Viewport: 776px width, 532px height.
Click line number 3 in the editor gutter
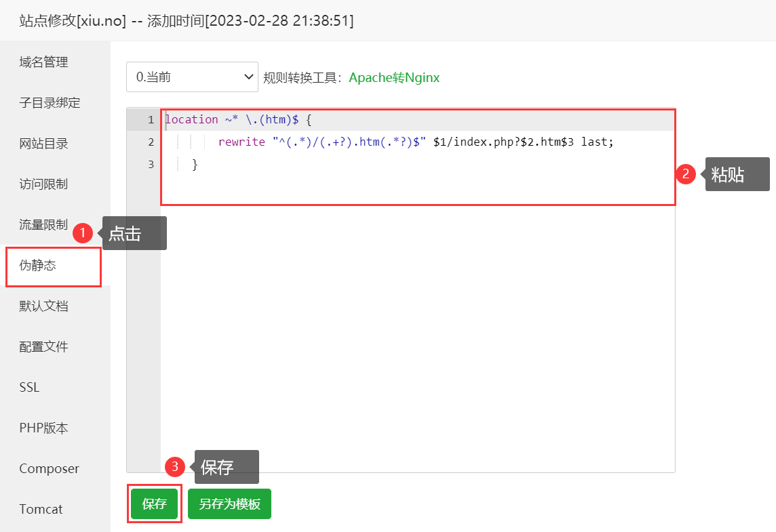point(151,165)
